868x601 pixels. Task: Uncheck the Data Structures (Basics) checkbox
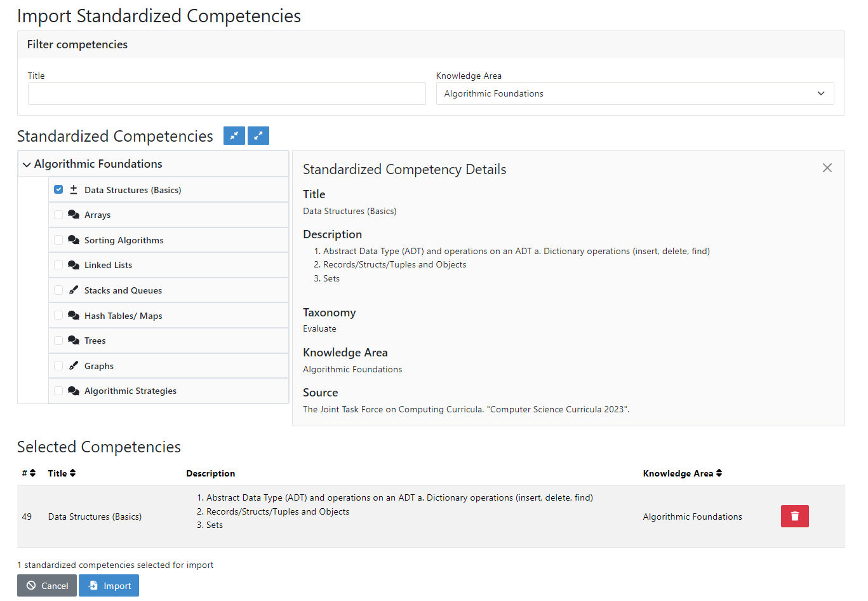coord(58,189)
